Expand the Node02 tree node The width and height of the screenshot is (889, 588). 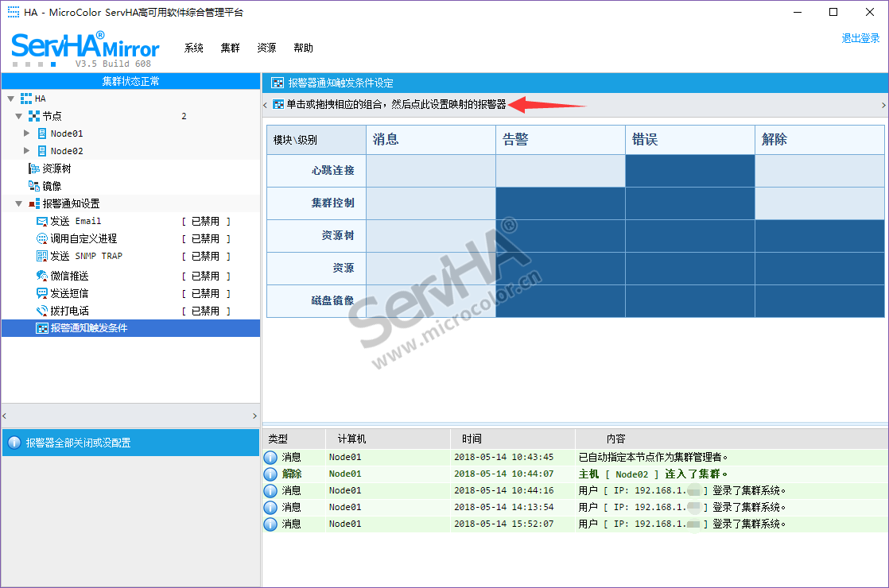click(27, 151)
